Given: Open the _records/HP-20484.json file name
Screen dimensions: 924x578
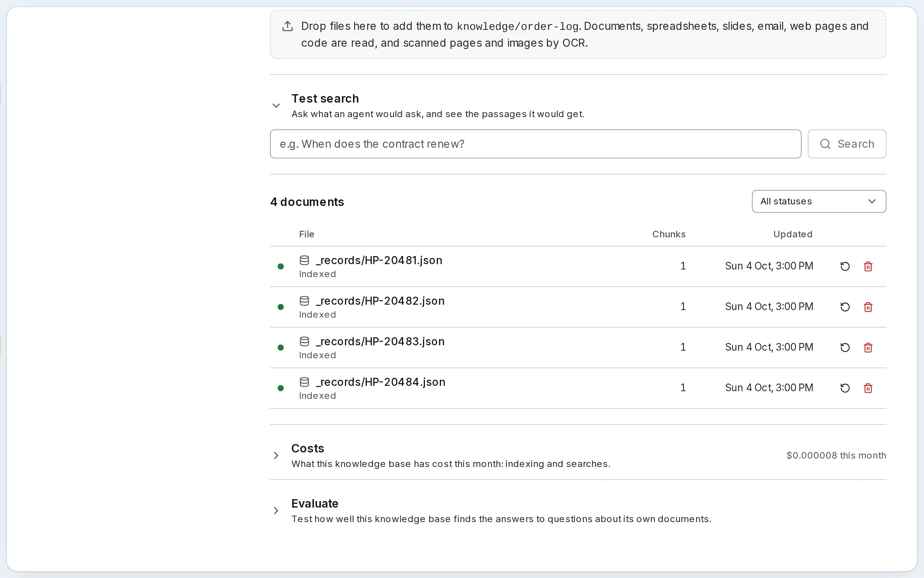Looking at the screenshot, I should 381,382.
